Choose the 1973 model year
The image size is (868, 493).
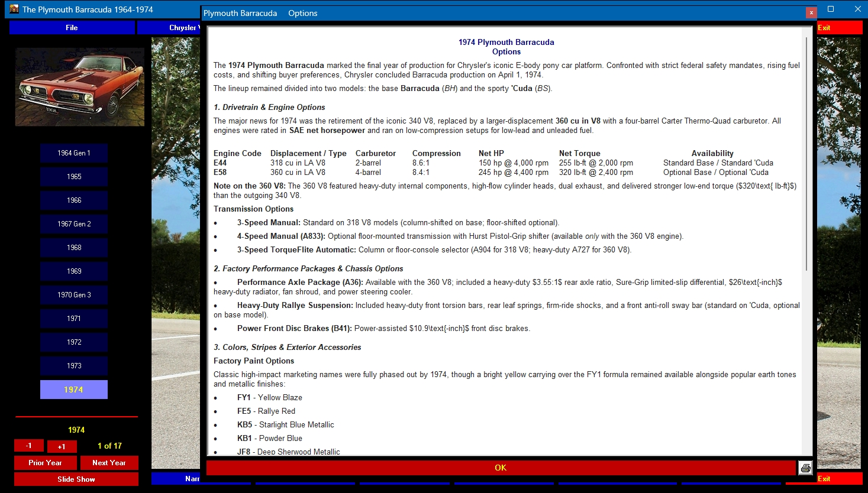[x=74, y=366]
